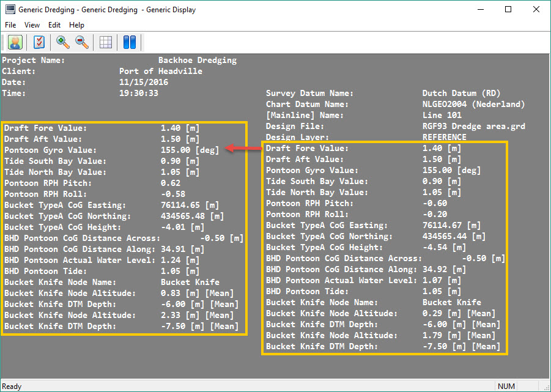The height and width of the screenshot is (392, 551).
Task: Select the Design File RGF93 Dredge area.grd text
Action: point(473,127)
